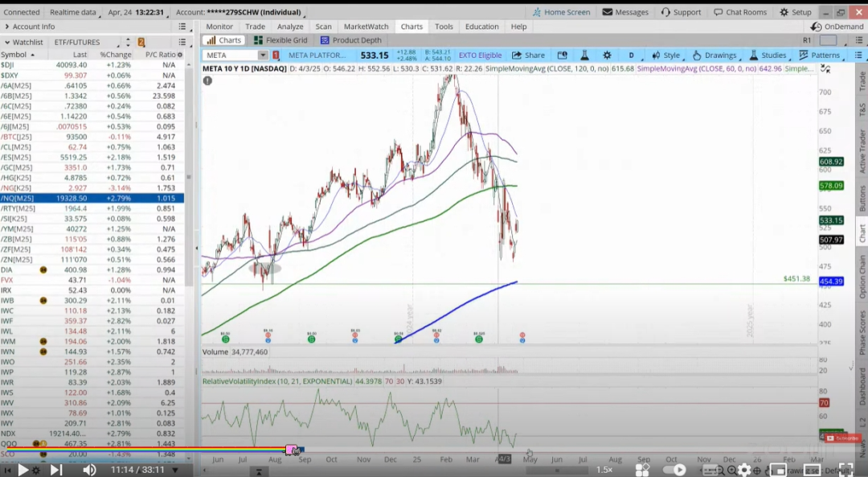Enter video fullscreen mode
Image resolution: width=868 pixels, height=477 pixels.
tap(845, 470)
